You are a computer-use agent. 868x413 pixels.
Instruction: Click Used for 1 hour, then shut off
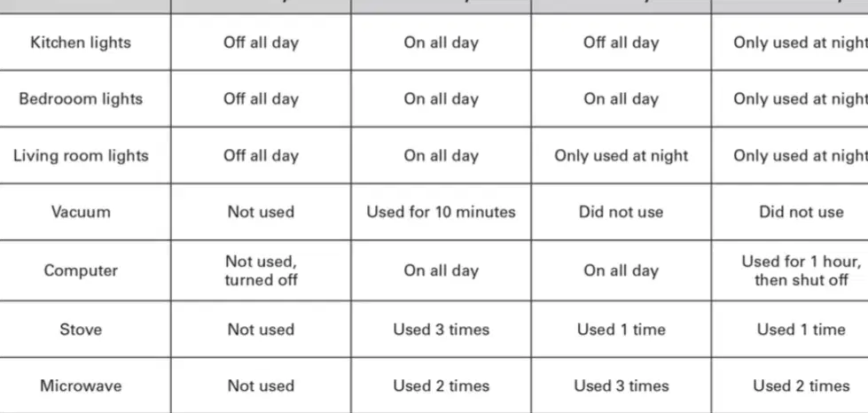[x=801, y=270]
